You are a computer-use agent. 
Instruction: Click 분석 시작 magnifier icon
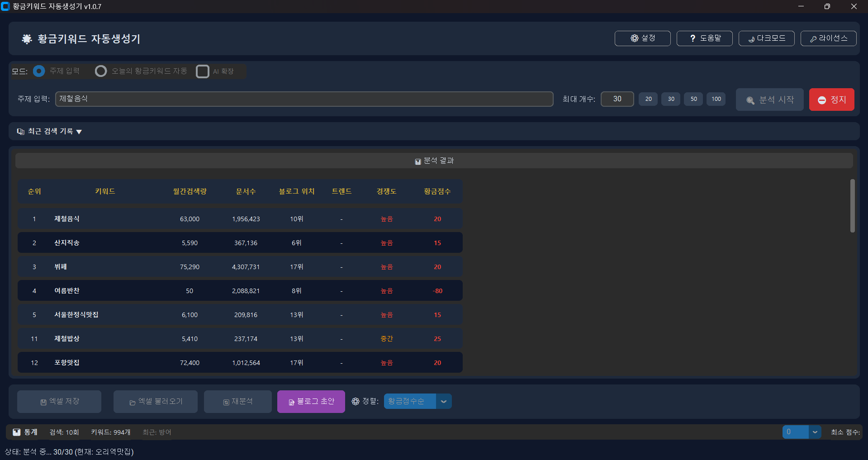[x=750, y=100]
